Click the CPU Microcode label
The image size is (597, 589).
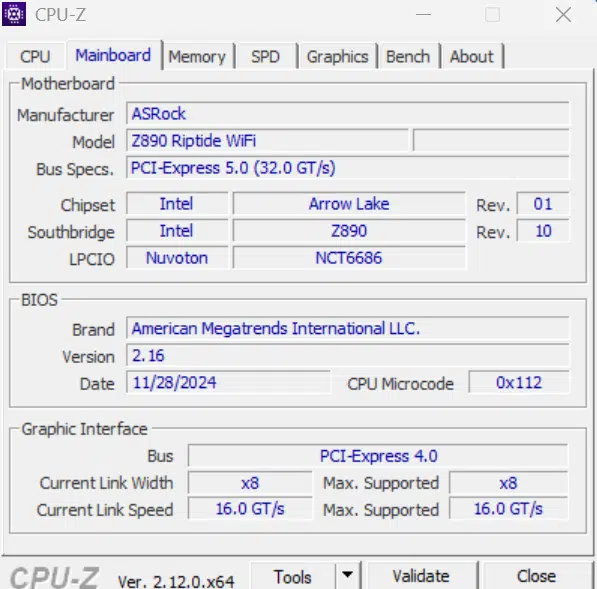click(x=401, y=384)
